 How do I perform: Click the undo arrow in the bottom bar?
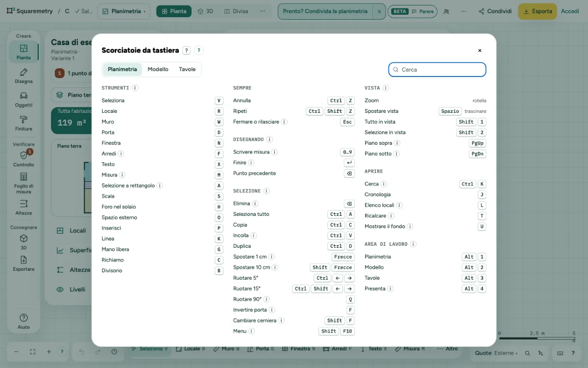click(82, 352)
